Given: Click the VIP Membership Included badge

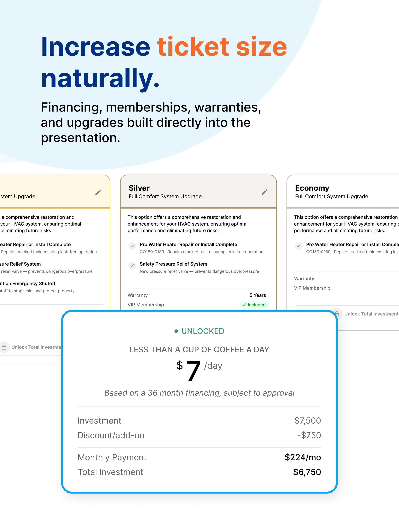Looking at the screenshot, I should (254, 305).
